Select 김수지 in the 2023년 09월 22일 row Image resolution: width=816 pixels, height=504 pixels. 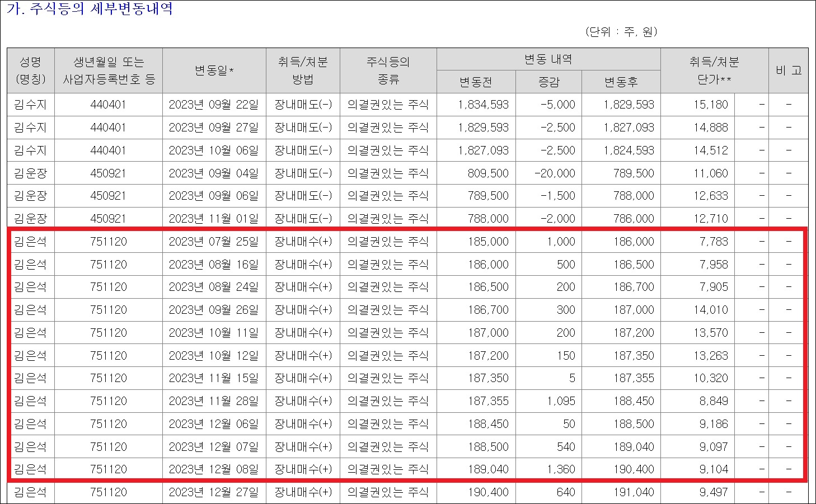31,105
